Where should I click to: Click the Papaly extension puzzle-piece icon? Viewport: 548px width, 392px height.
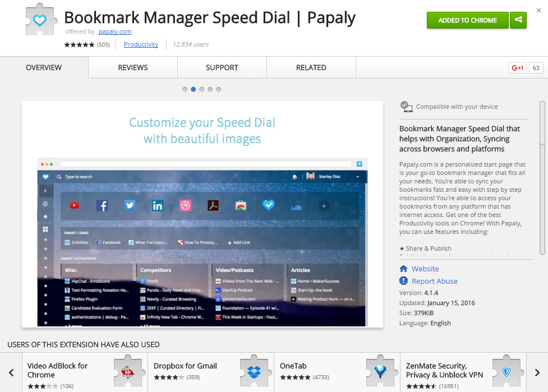pyautogui.click(x=42, y=20)
